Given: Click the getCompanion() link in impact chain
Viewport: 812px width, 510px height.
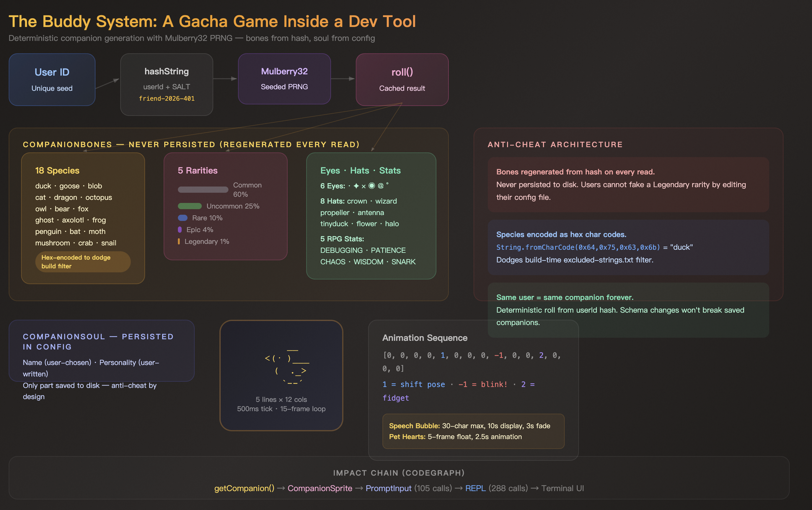Looking at the screenshot, I should [x=244, y=488].
